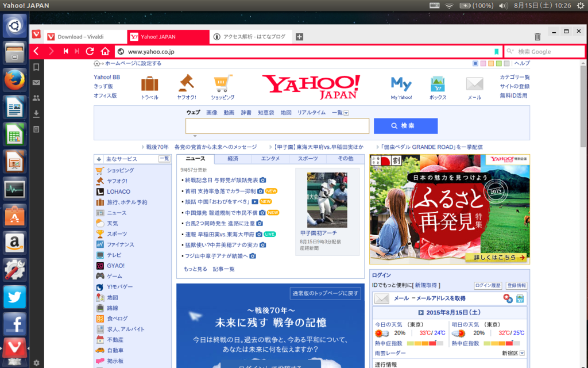Select the pink page color theme swatch

click(x=483, y=63)
